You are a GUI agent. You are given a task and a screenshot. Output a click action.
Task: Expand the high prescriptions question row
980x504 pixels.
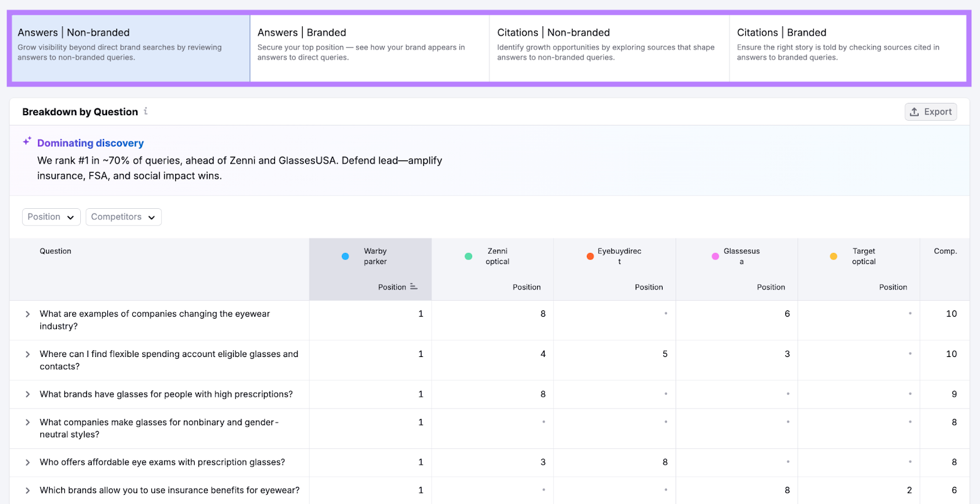[x=28, y=394]
